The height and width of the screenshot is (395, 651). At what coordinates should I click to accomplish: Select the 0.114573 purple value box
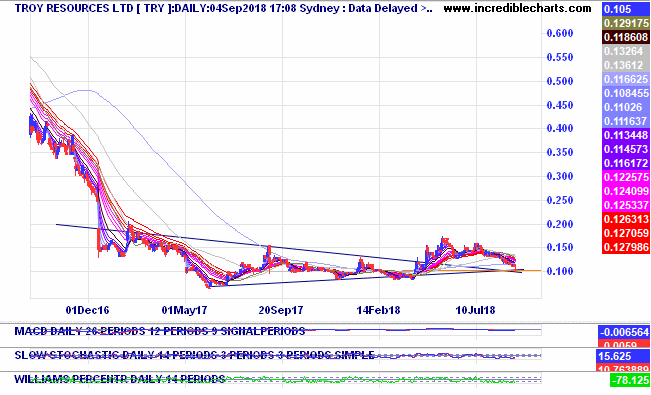pyautogui.click(x=626, y=149)
